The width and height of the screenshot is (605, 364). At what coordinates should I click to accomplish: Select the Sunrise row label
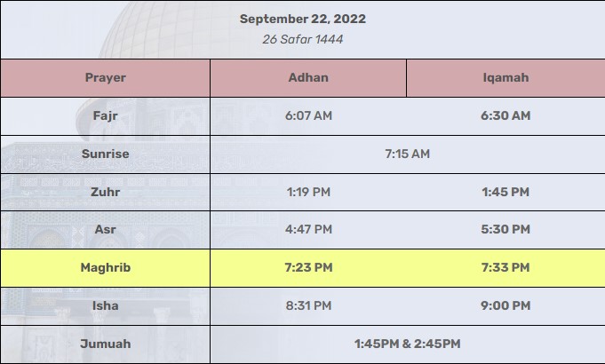click(106, 154)
